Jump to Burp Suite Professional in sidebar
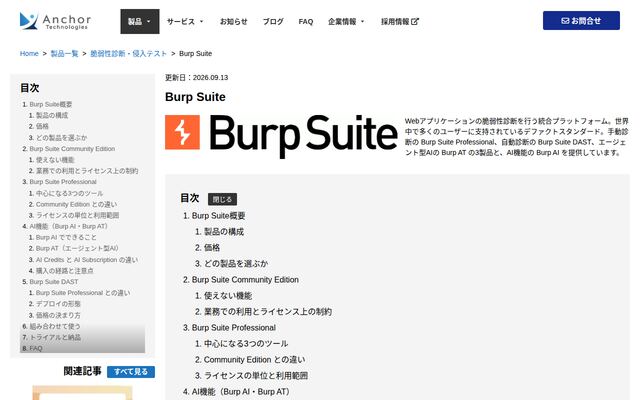Image resolution: width=640 pixels, height=400 pixels. tap(63, 182)
